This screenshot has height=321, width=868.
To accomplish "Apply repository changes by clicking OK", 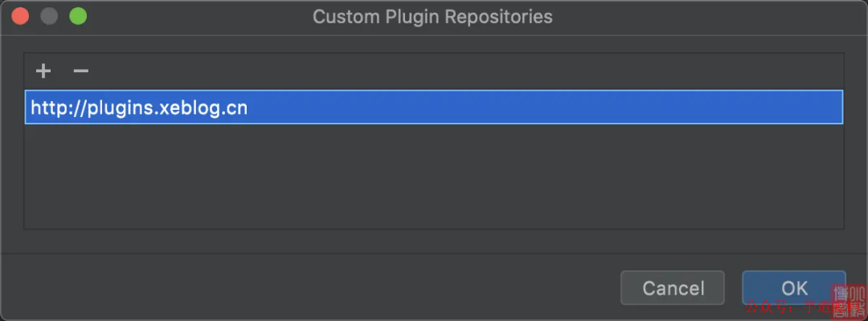I will coord(793,287).
